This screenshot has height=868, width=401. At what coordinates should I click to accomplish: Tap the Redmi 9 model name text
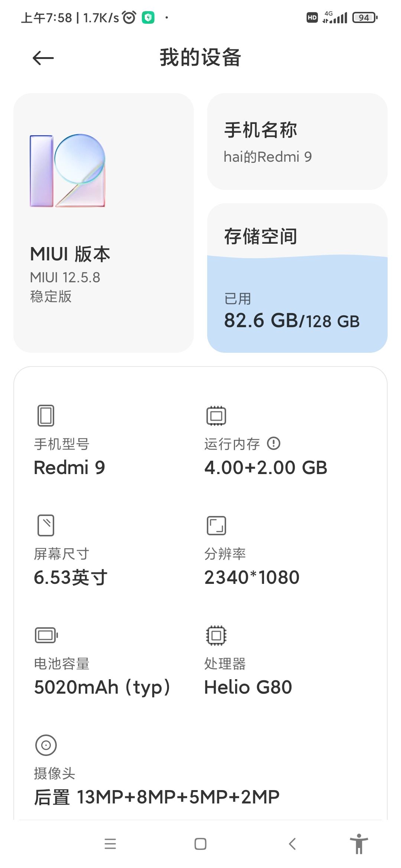click(69, 467)
